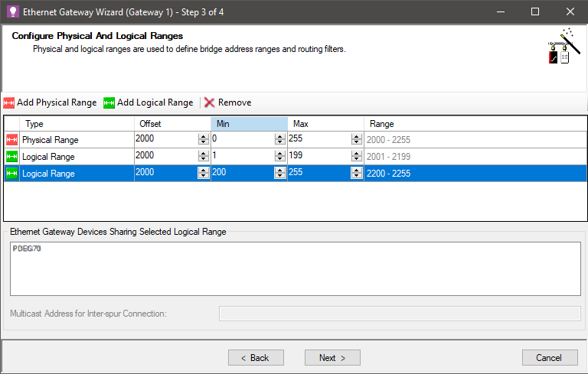Select the Logical Range row with Min 1
Viewport: 588px width, 374px height.
click(48, 157)
